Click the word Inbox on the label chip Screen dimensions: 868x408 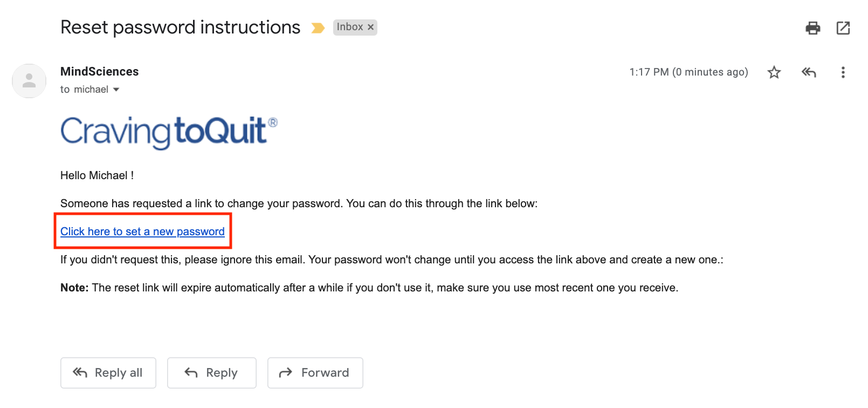click(349, 27)
